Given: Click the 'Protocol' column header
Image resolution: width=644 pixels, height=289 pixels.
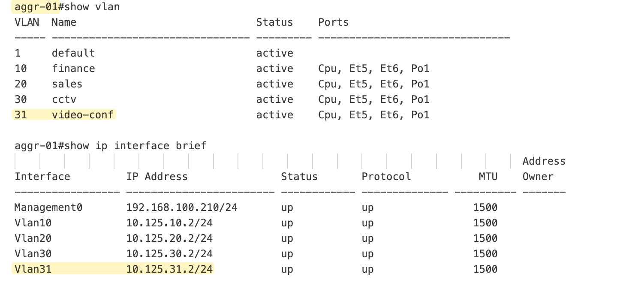Looking at the screenshot, I should click(386, 177).
